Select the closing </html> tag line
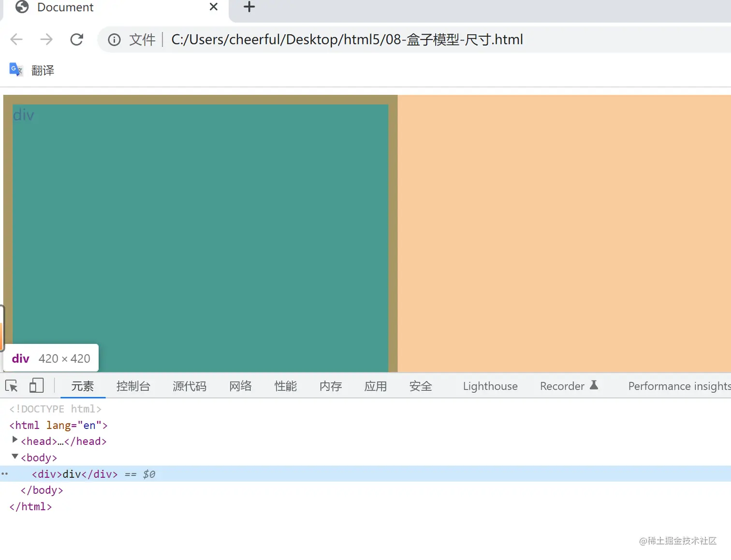Image resolution: width=731 pixels, height=560 pixels. click(x=30, y=506)
